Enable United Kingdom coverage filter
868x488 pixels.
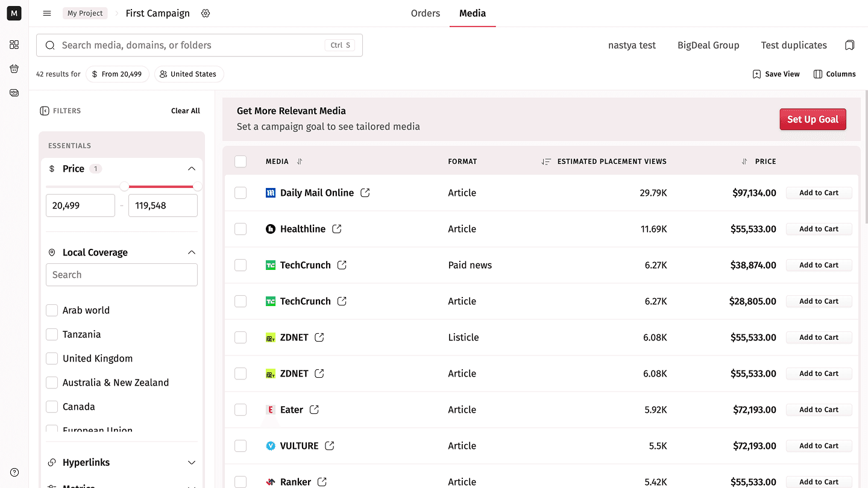52,358
